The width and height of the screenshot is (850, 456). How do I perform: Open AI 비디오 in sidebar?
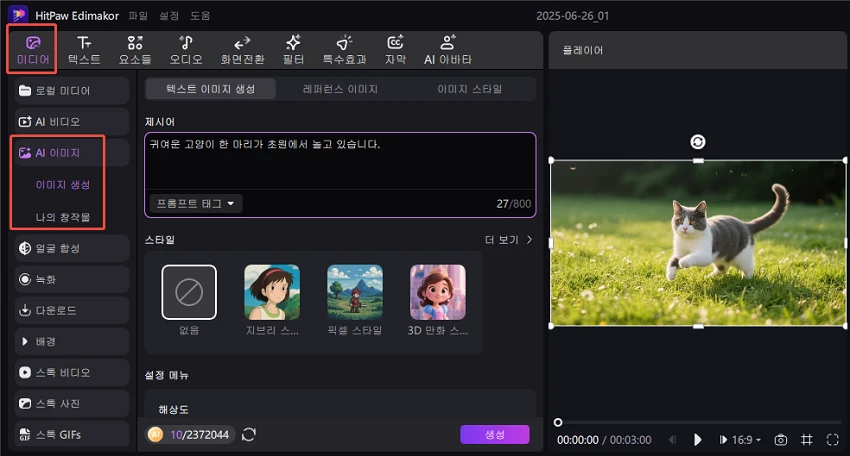pyautogui.click(x=72, y=121)
